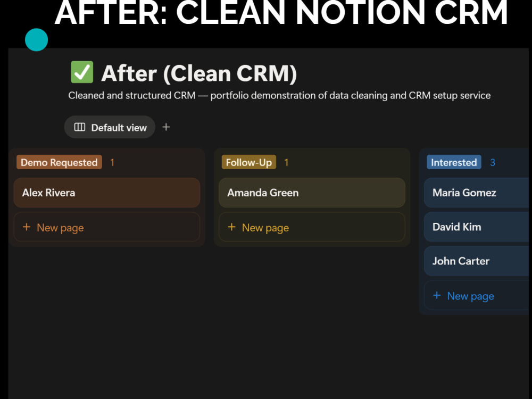Click the Interested status tag
This screenshot has height=399, width=532.
pos(454,162)
